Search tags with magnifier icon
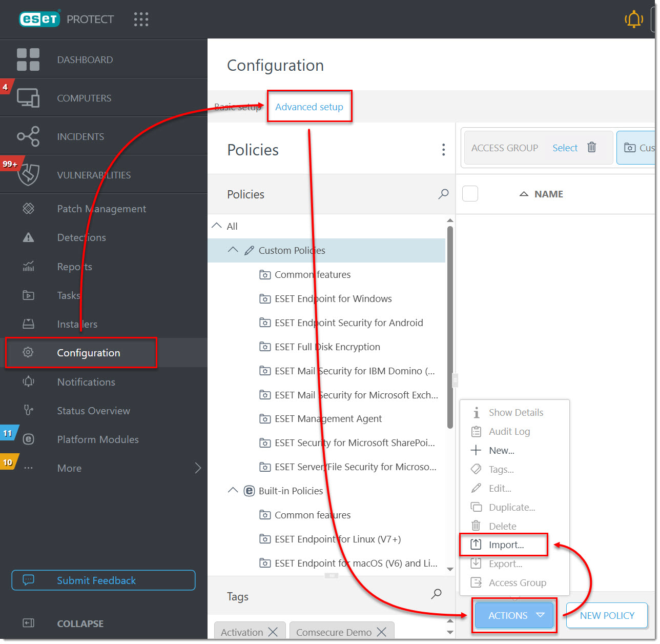 pyautogui.click(x=436, y=594)
